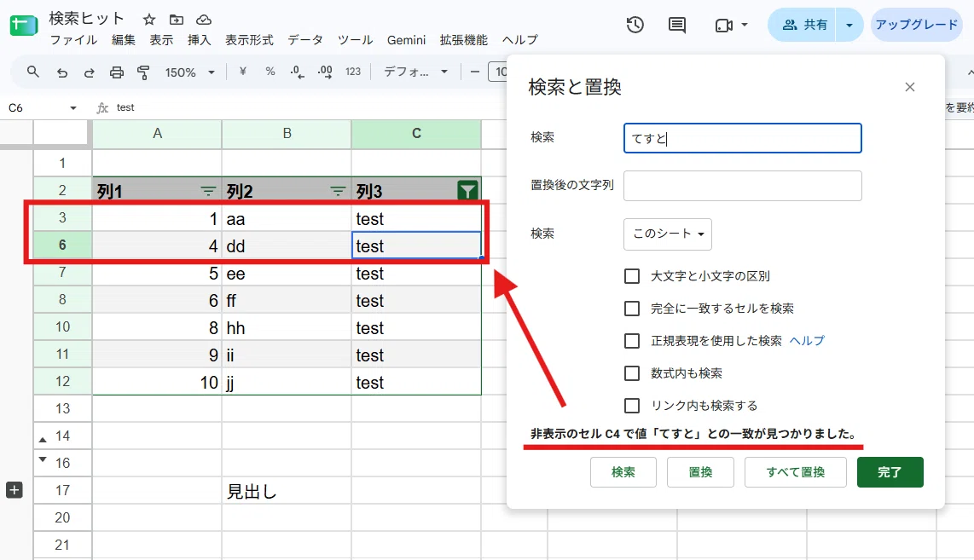974x560 pixels.
Task: Open version history clock icon
Action: 635,25
